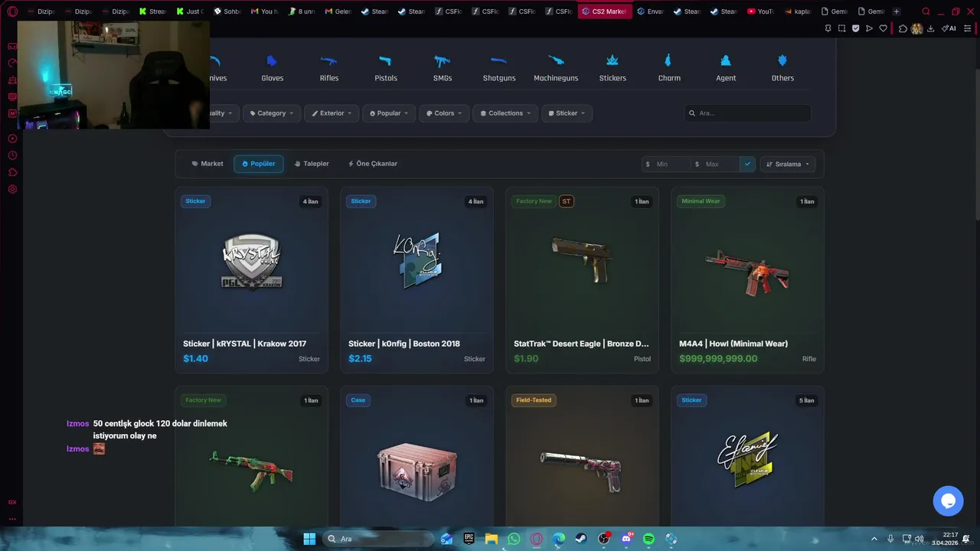980x551 pixels.
Task: Switch to the Just Chatting Kick browser tab
Action: (189, 11)
